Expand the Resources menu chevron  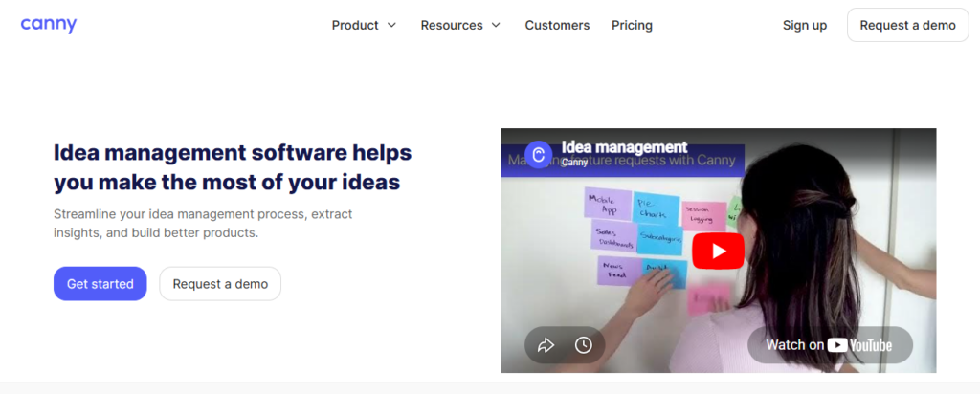[496, 26]
